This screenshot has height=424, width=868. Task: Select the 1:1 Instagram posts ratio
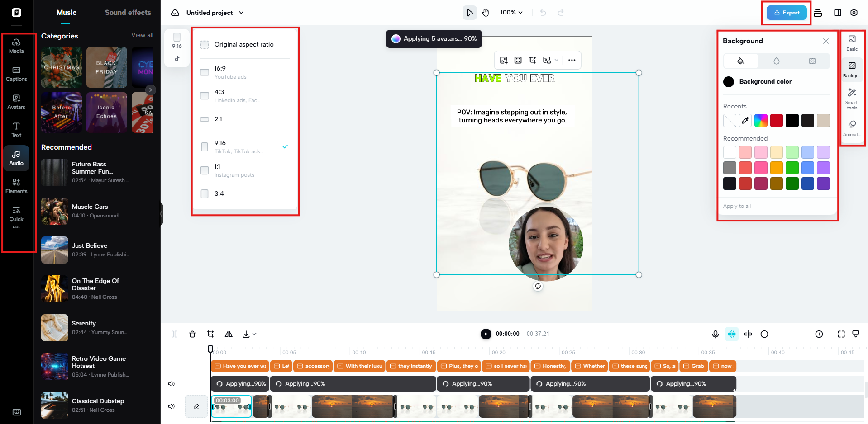click(x=204, y=170)
